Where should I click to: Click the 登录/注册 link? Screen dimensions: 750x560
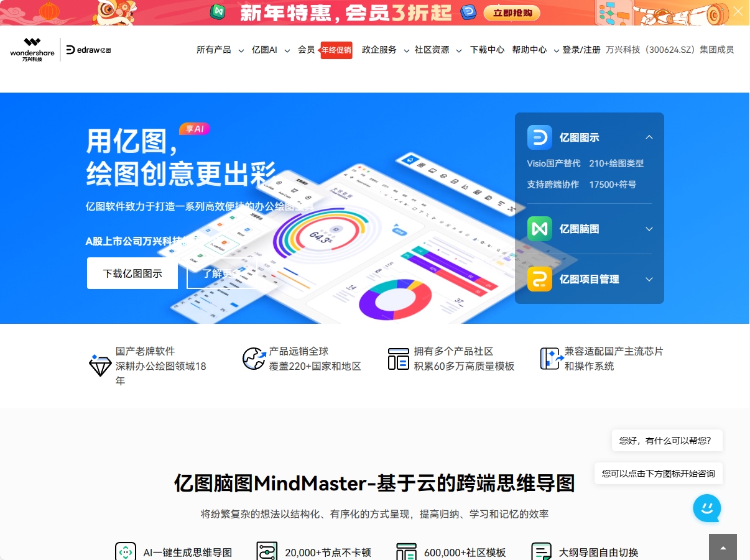pyautogui.click(x=581, y=50)
